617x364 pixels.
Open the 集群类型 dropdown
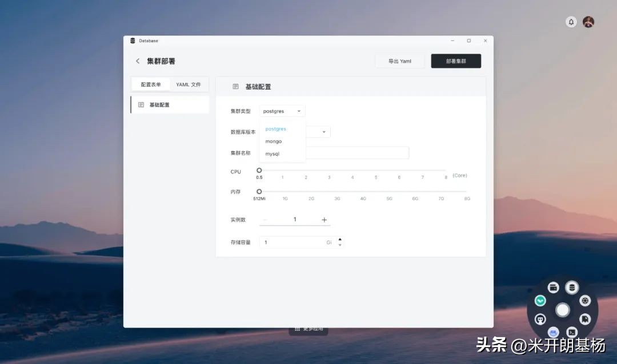[x=282, y=111]
